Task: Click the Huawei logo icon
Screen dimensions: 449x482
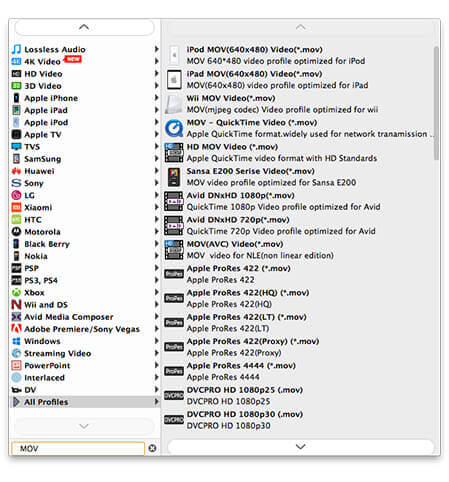Action: click(16, 171)
